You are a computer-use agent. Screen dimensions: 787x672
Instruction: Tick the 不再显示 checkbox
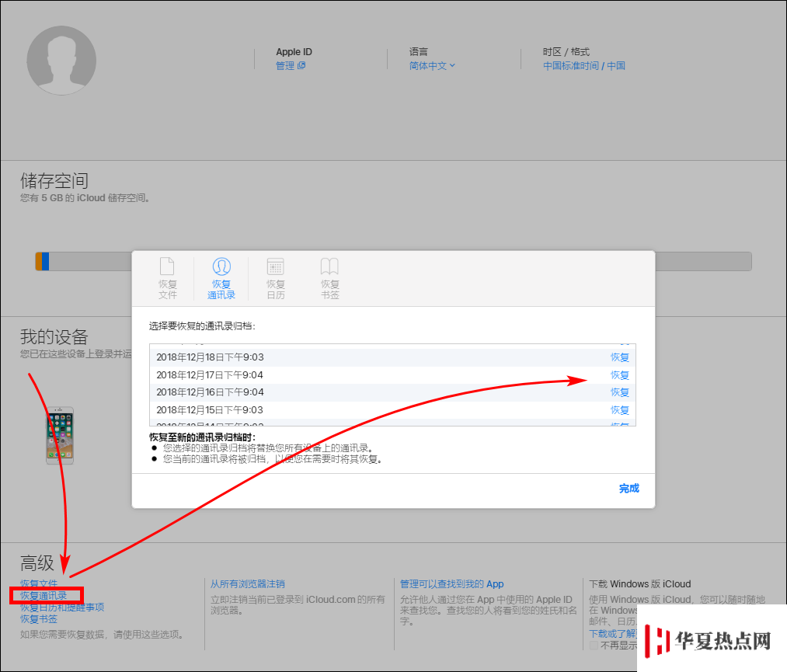(x=594, y=646)
